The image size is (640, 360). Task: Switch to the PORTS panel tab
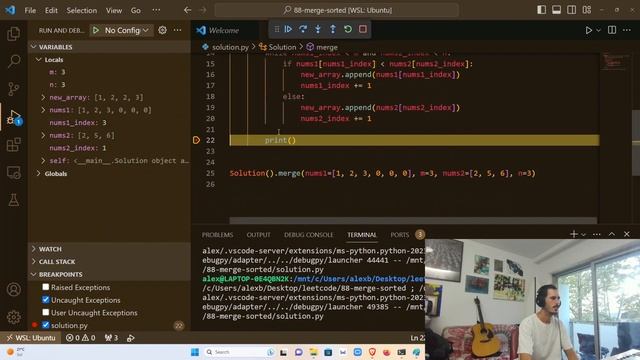pos(400,235)
